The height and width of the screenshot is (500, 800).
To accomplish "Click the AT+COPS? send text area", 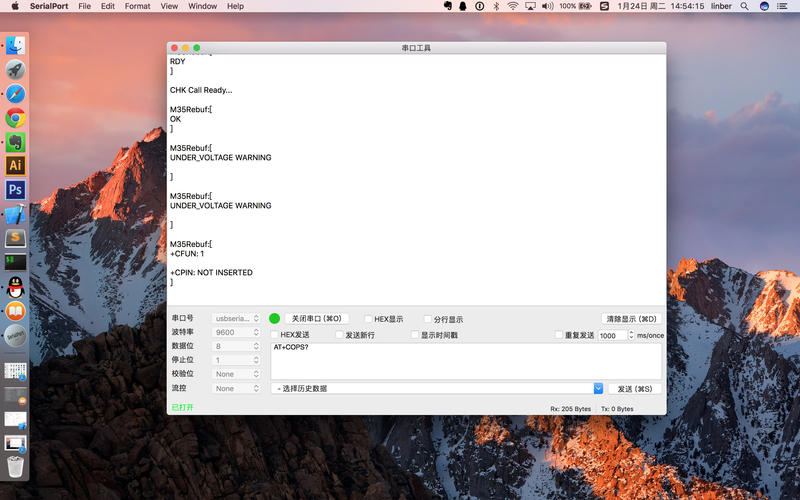I will click(x=466, y=361).
